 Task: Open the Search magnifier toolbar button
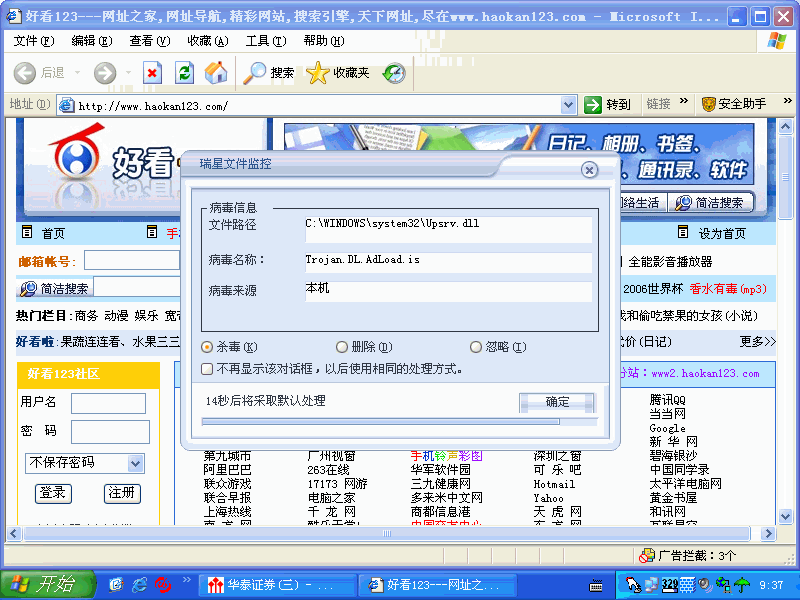pyautogui.click(x=268, y=73)
